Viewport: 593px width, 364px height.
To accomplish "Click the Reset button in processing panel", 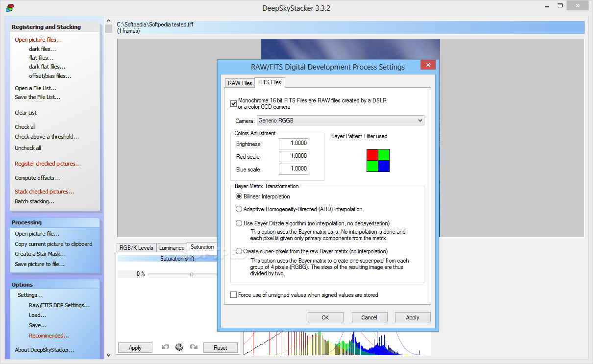I will [x=221, y=348].
